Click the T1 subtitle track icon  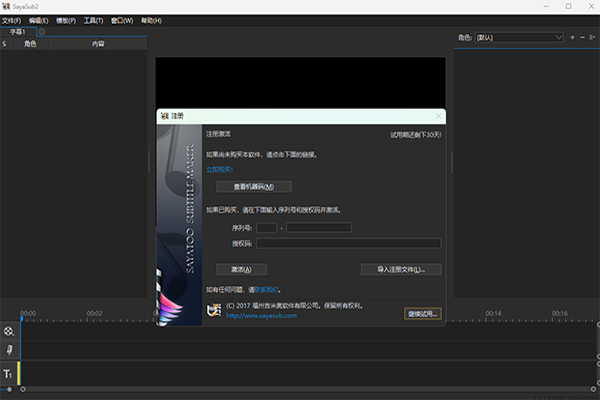tap(8, 374)
